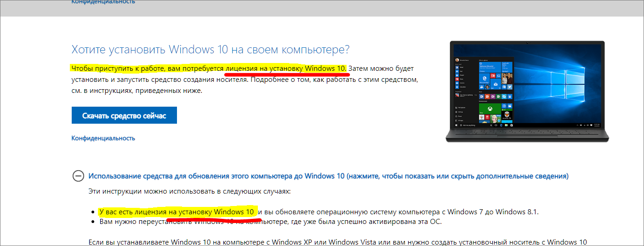Image resolution: width=644 pixels, height=246 pixels.
Task: Click "Эти инструкции можно использовать в следующих случаях:"
Action: 189,191
